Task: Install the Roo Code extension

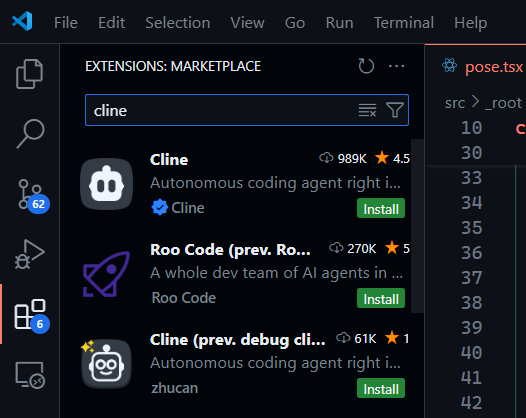Action: (381, 299)
